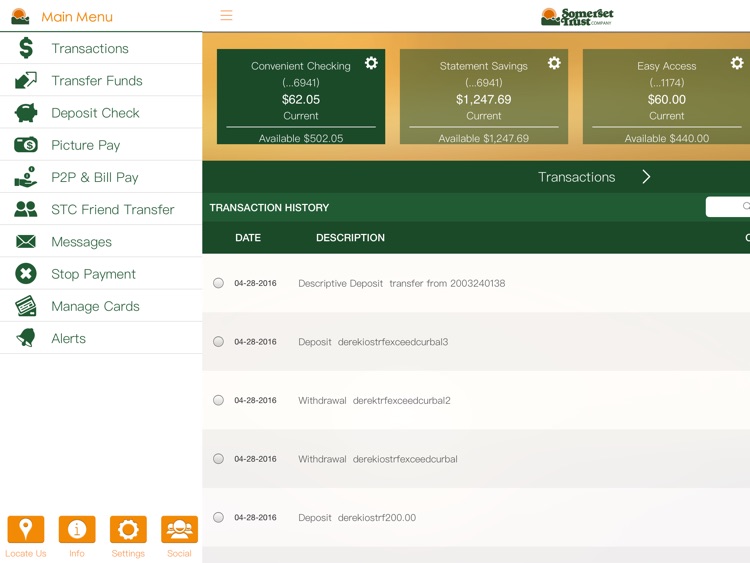
Task: Click the Somerset Trust logo
Action: [577, 17]
